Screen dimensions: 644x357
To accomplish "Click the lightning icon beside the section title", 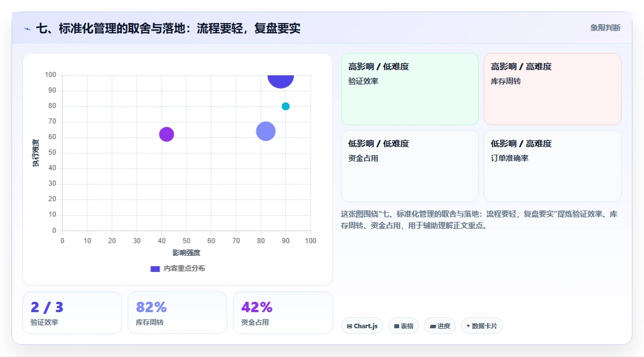I will 28,29.
